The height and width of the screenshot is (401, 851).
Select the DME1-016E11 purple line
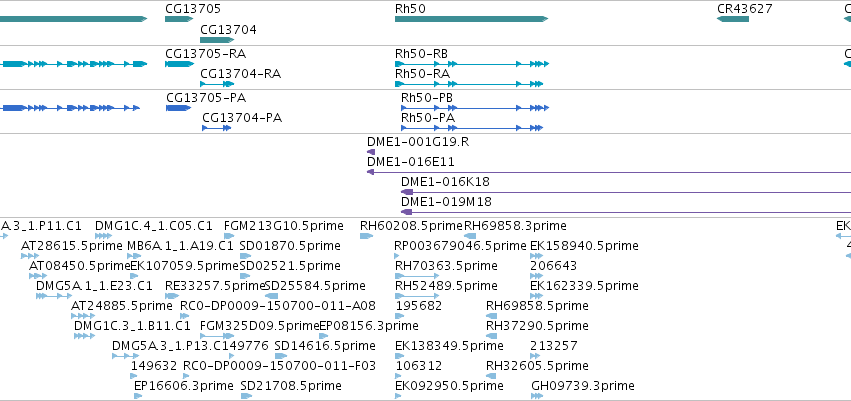[600, 172]
